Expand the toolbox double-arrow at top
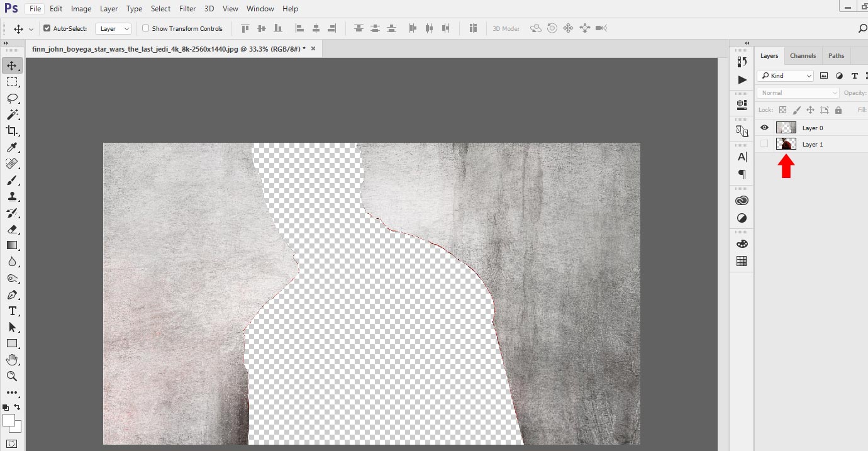 6,43
